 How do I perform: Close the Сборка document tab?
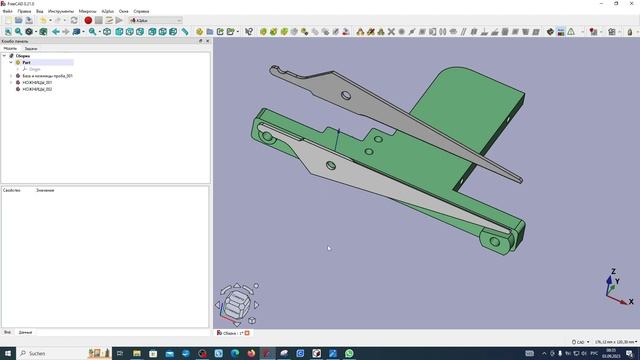pos(247,333)
